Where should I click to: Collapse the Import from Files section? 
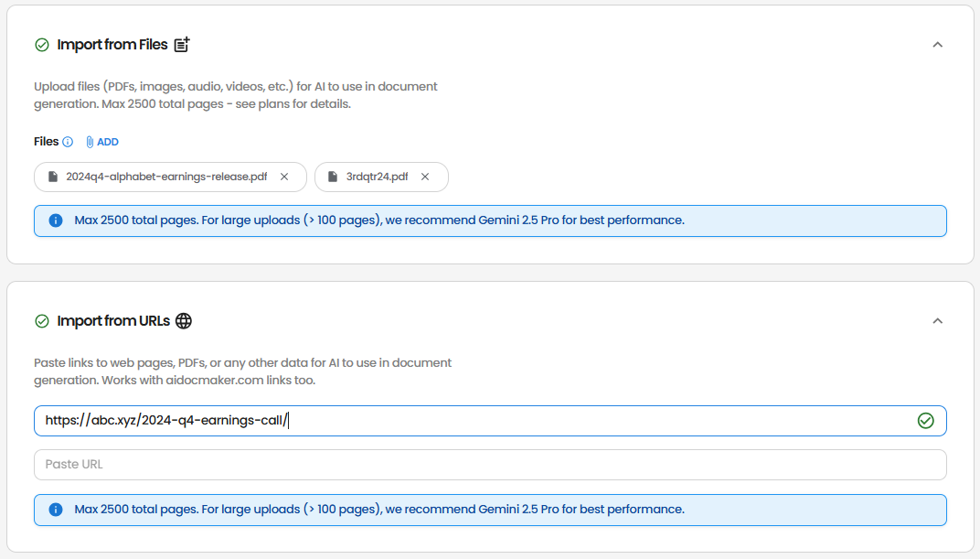click(937, 45)
